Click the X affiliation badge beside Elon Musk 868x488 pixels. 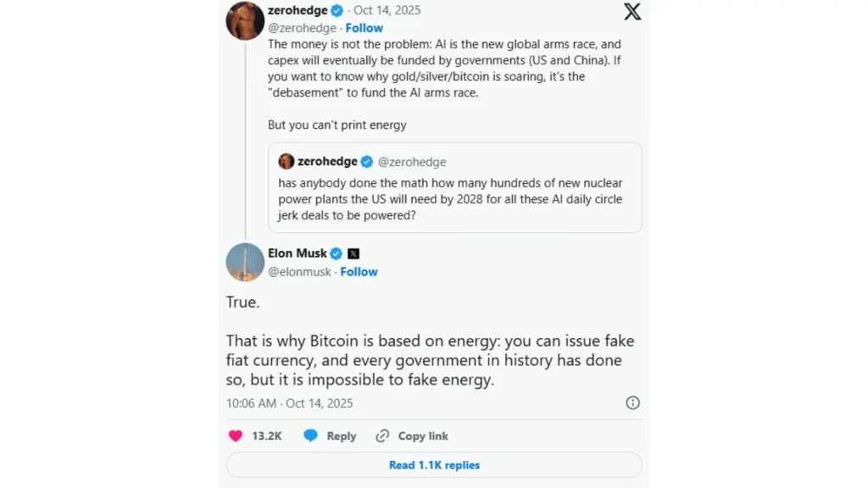point(353,253)
